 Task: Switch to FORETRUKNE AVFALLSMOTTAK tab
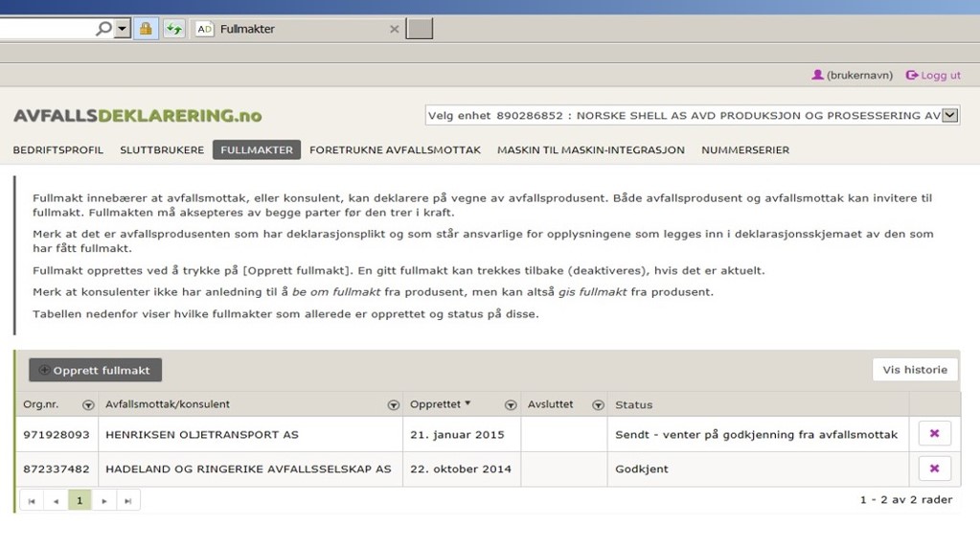click(395, 150)
